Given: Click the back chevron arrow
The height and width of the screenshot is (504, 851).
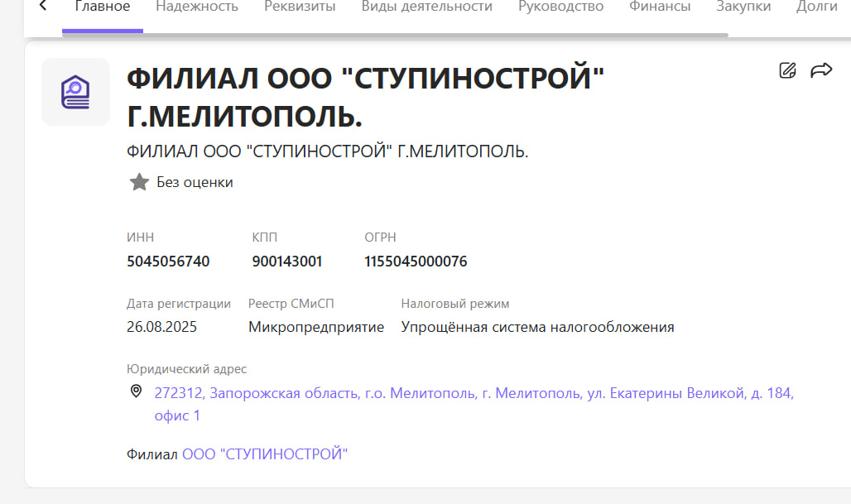Looking at the screenshot, I should click(x=43, y=7).
